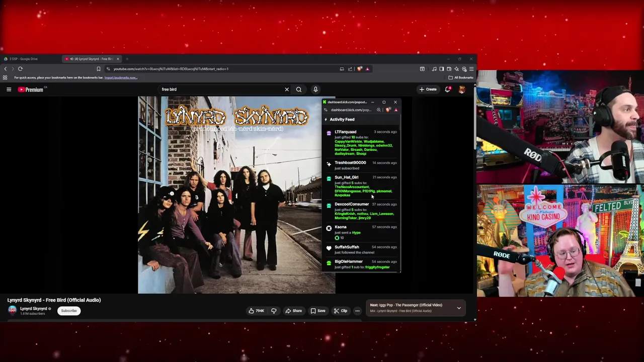Toggle the browser sidebar panel icon
Viewport: 644px width, 362px height.
pos(441,69)
